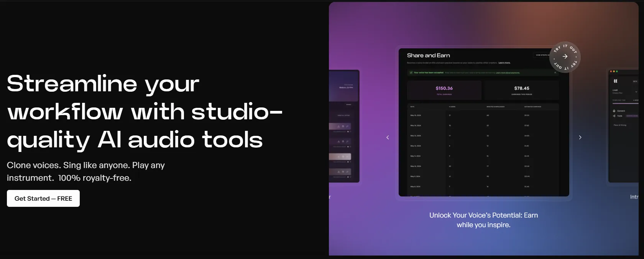Click the Share and Earn heading in the slide

429,55
